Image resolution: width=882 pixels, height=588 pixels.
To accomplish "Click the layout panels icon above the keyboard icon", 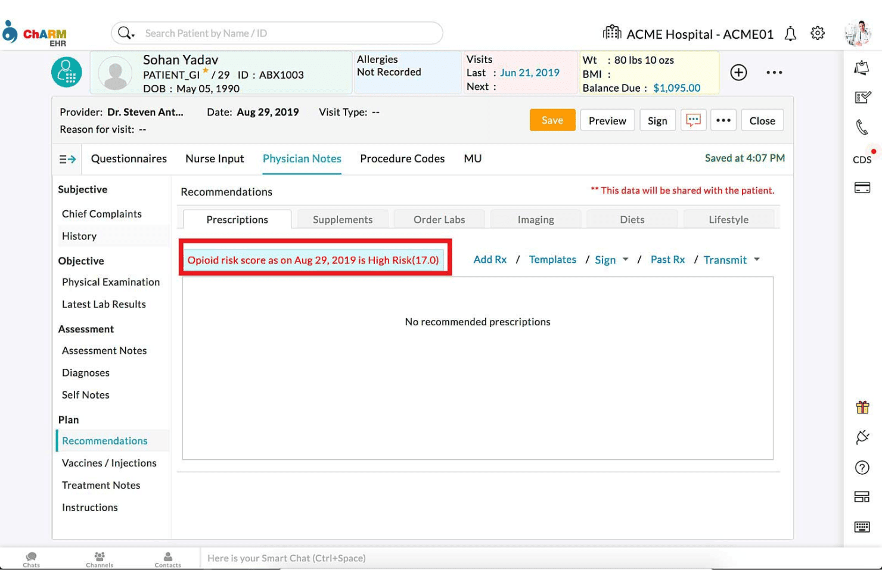I will (x=862, y=497).
